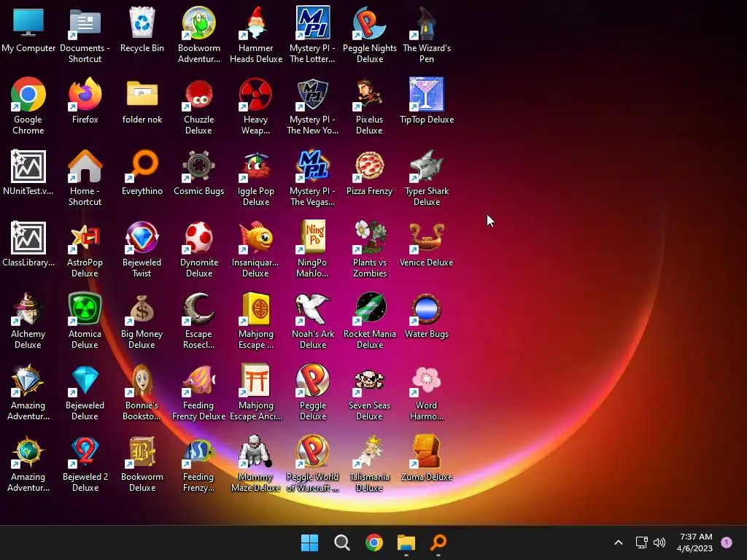747x560 pixels.
Task: Switch to Everything app on taskbar
Action: pos(438,542)
